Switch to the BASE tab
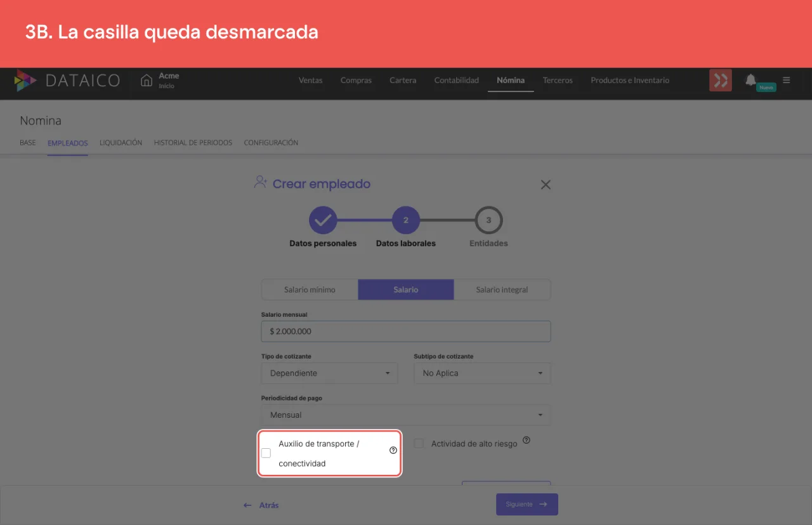This screenshot has width=812, height=525. [28, 143]
